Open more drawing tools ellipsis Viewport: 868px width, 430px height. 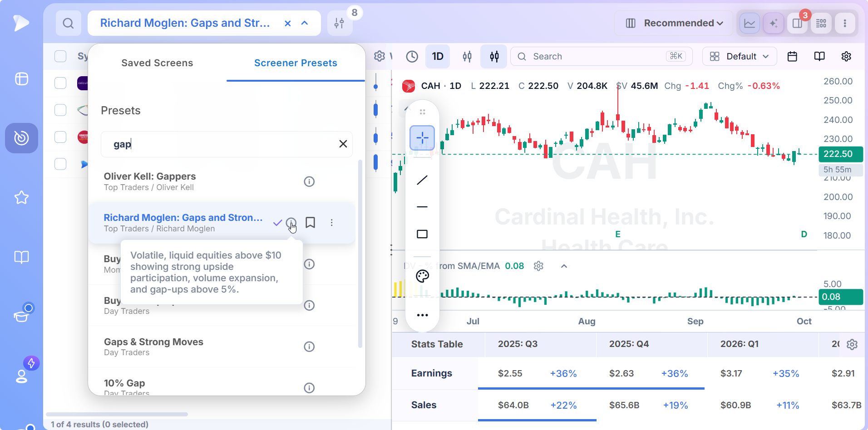tap(422, 315)
